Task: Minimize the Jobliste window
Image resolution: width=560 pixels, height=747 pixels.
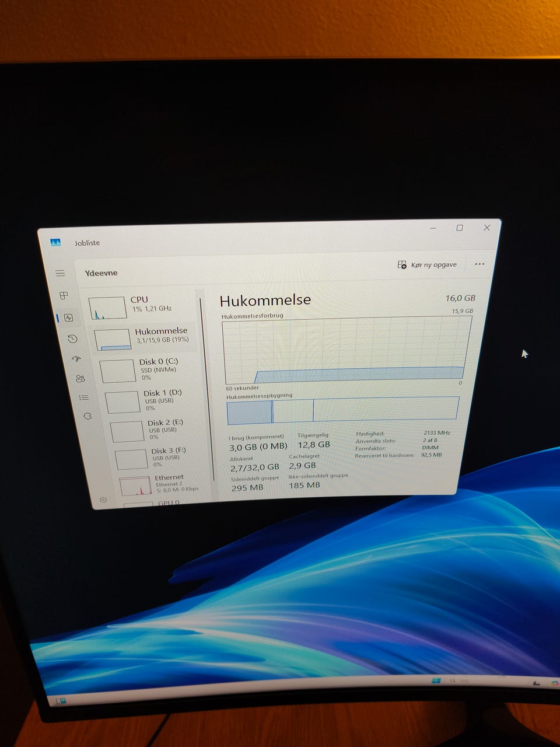Action: (433, 228)
